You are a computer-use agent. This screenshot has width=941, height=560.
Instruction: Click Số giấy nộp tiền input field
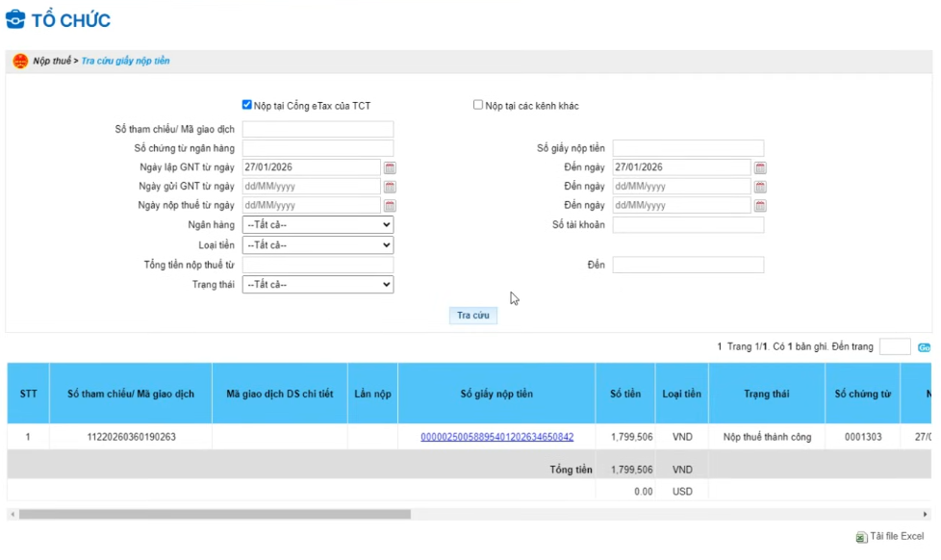[688, 148]
